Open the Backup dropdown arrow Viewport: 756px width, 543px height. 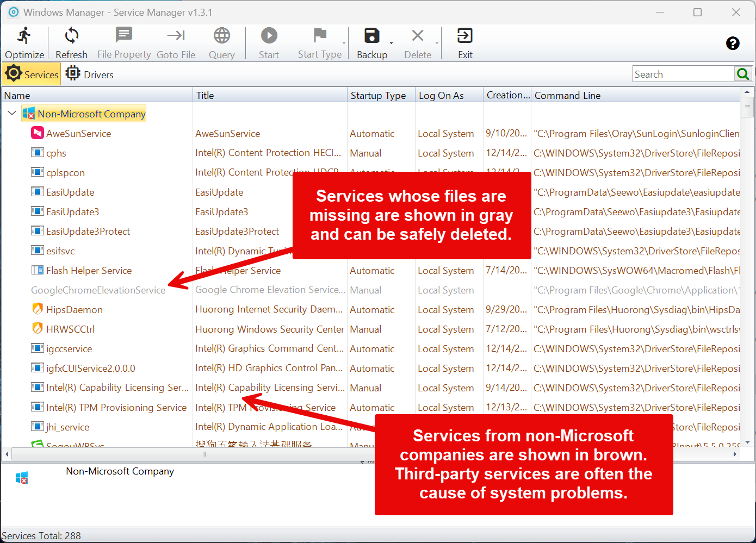[392, 43]
